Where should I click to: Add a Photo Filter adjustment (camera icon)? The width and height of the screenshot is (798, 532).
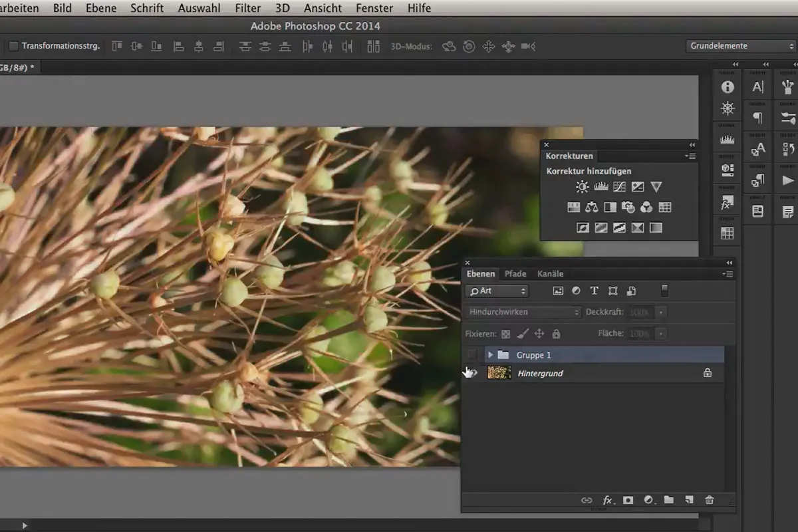(628, 207)
